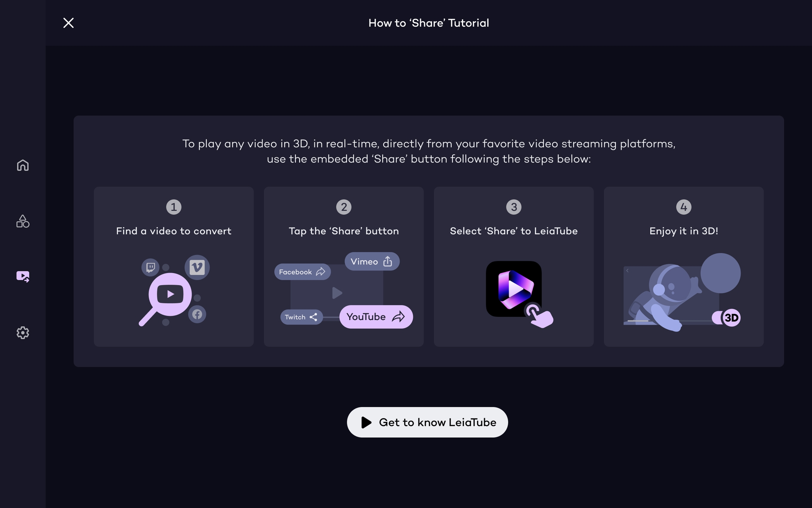Close the Share tutorial

68,23
